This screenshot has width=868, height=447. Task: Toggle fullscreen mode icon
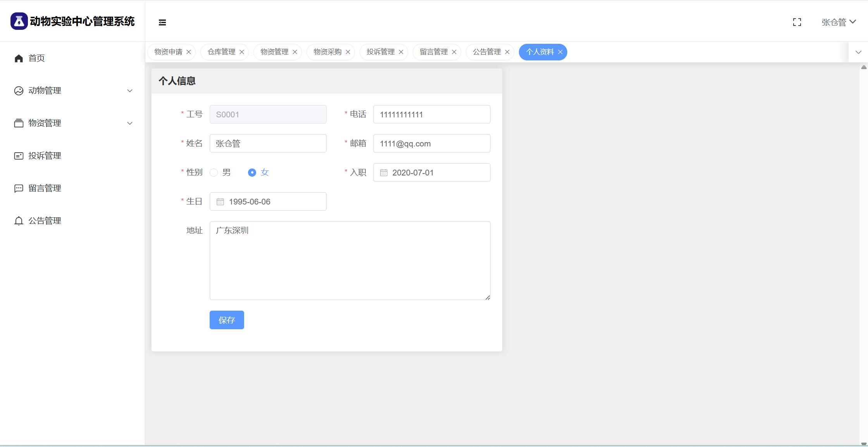tap(797, 22)
